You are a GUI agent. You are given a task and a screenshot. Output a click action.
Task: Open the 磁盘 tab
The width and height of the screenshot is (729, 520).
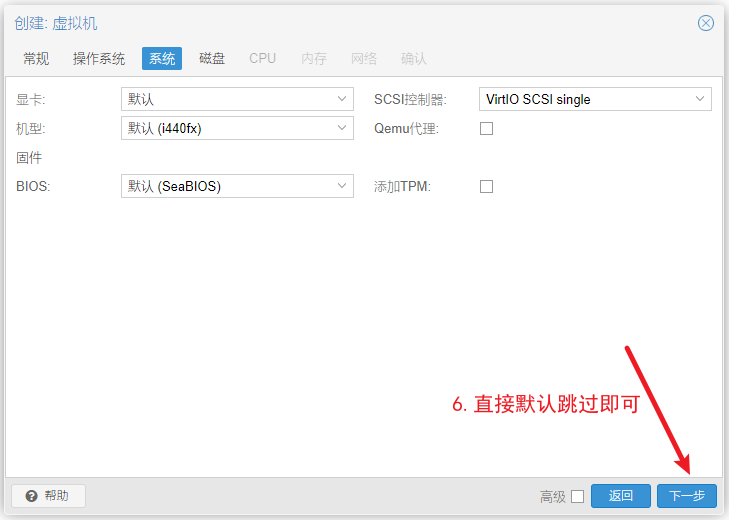click(212, 59)
